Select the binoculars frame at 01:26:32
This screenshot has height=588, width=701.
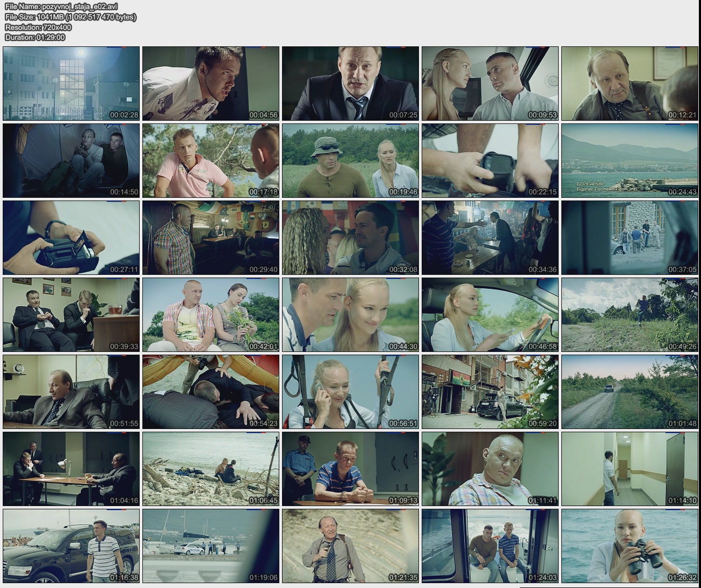[x=629, y=546]
